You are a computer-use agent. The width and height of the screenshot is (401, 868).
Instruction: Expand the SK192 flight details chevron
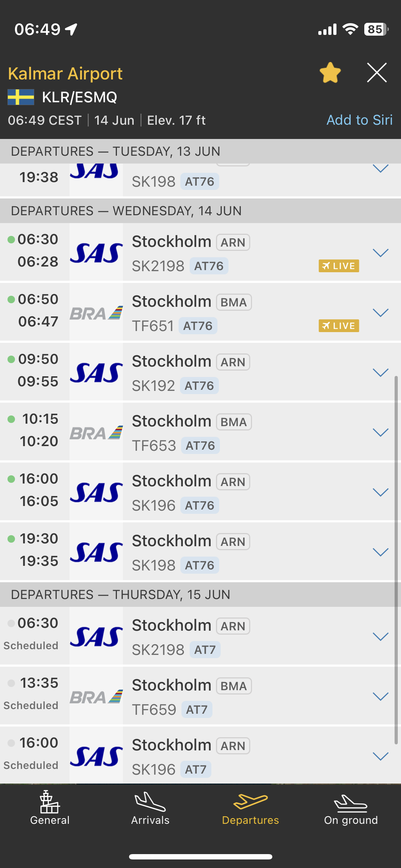click(380, 373)
